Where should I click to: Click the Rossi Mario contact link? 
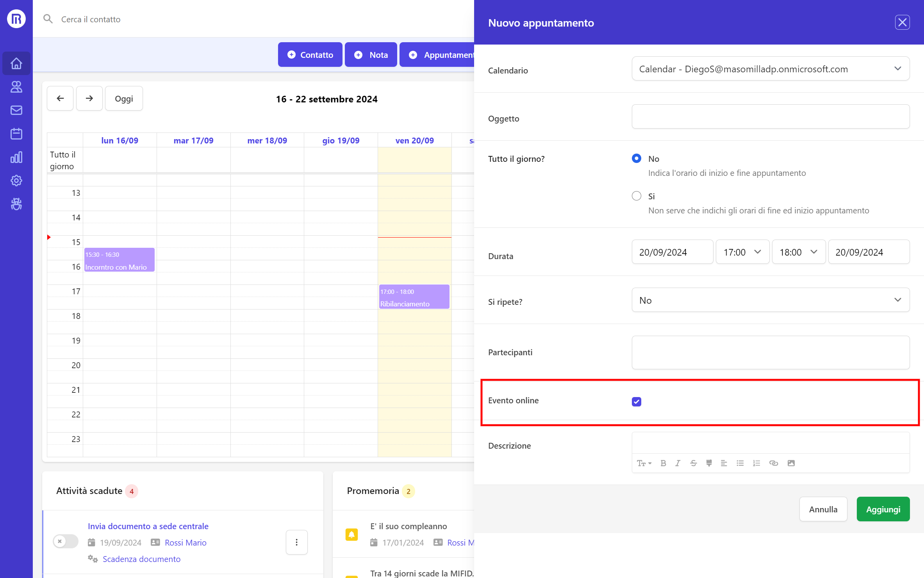(185, 542)
